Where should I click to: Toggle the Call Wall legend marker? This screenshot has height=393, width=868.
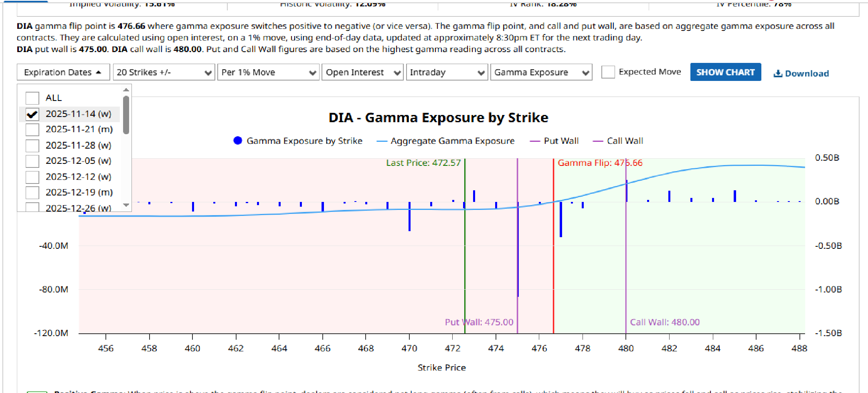(x=598, y=141)
